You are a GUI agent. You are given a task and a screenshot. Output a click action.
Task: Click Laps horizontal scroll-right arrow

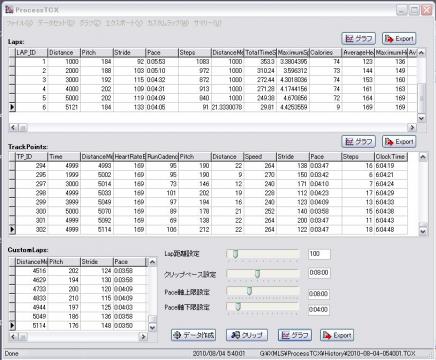point(412,127)
